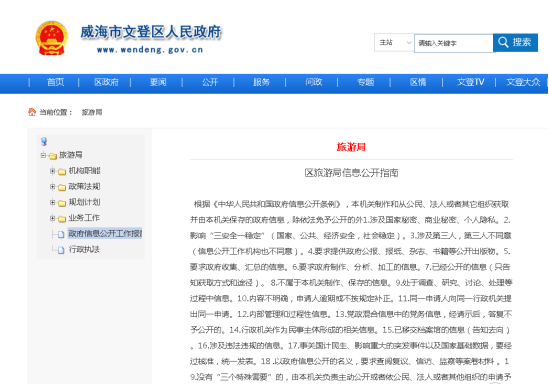Image resolution: width=549 pixels, height=385 pixels.
Task: Expand the 机构职能 tree node
Action: click(x=53, y=171)
